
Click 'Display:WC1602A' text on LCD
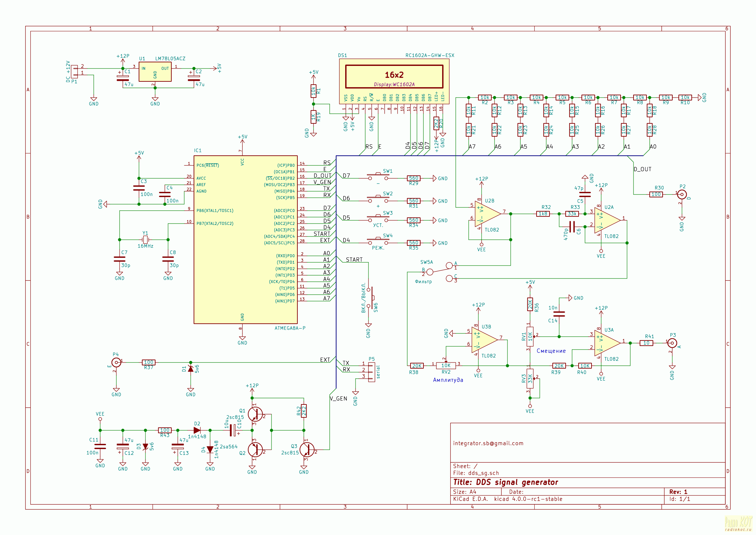tap(394, 84)
